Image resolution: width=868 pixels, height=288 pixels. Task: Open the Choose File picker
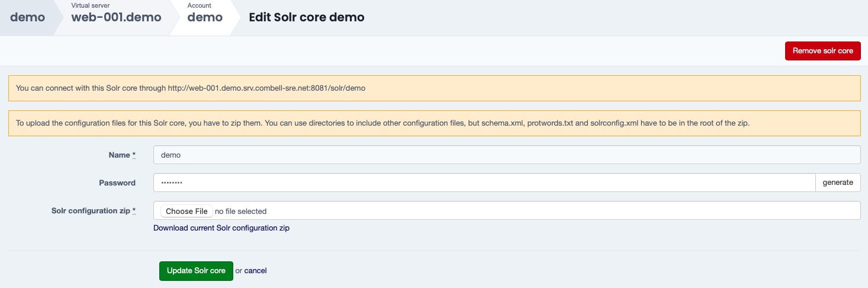click(187, 211)
